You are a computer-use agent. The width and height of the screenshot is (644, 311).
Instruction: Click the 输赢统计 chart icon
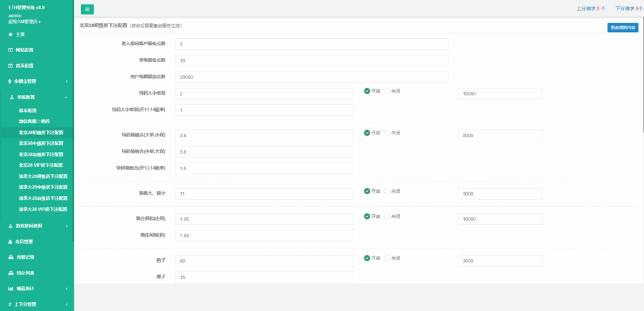[10, 288]
